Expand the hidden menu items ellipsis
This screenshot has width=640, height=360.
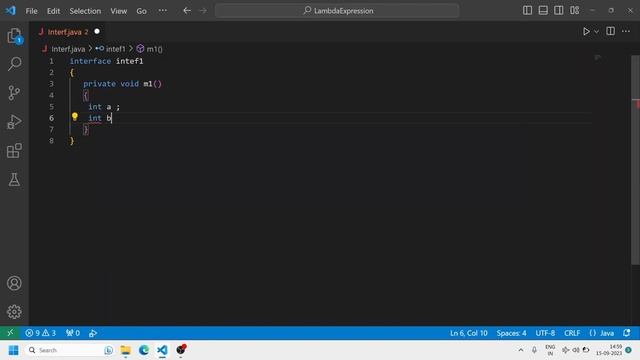(162, 11)
